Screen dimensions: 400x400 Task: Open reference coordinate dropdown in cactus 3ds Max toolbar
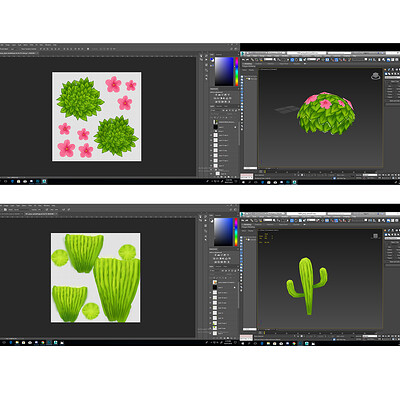pos(312,220)
